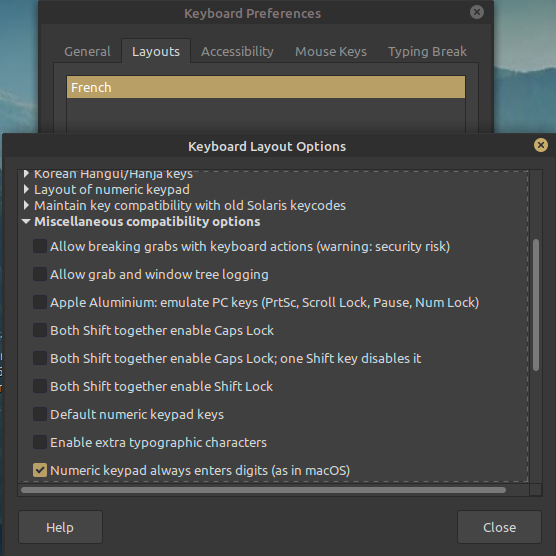
Task: Close the Keyboard Preferences window via X icon
Action: [477, 12]
